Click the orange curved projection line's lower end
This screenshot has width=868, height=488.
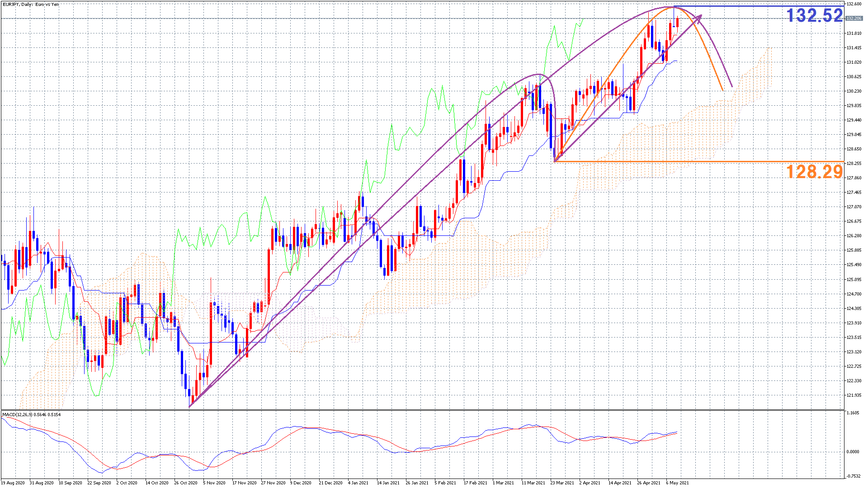pyautogui.click(x=723, y=90)
